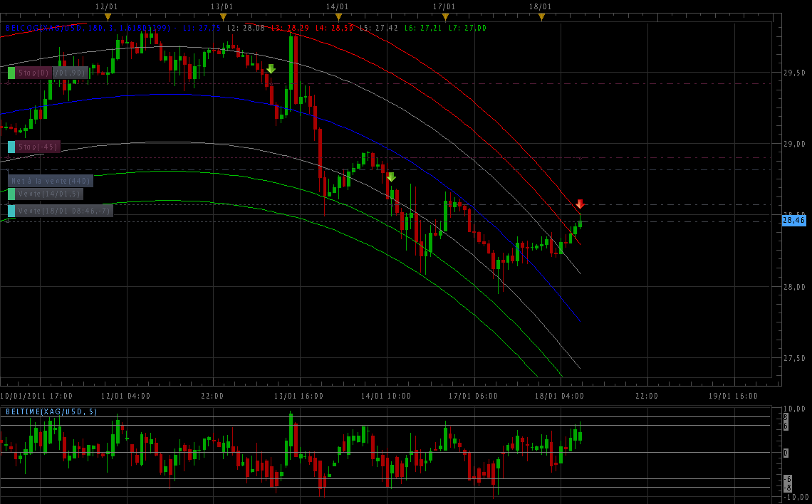Click the 29,50 price axis label
The image size is (812, 504).
click(794, 73)
